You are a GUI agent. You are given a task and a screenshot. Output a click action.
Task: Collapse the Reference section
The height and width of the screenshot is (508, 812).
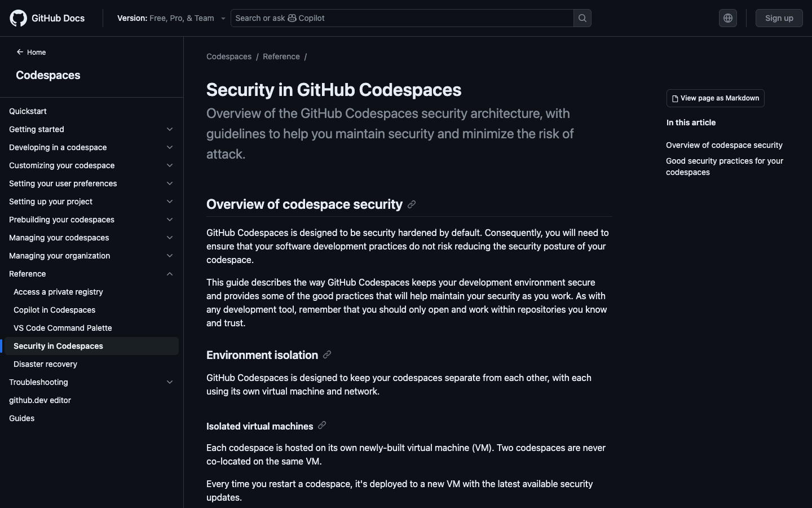(x=169, y=274)
